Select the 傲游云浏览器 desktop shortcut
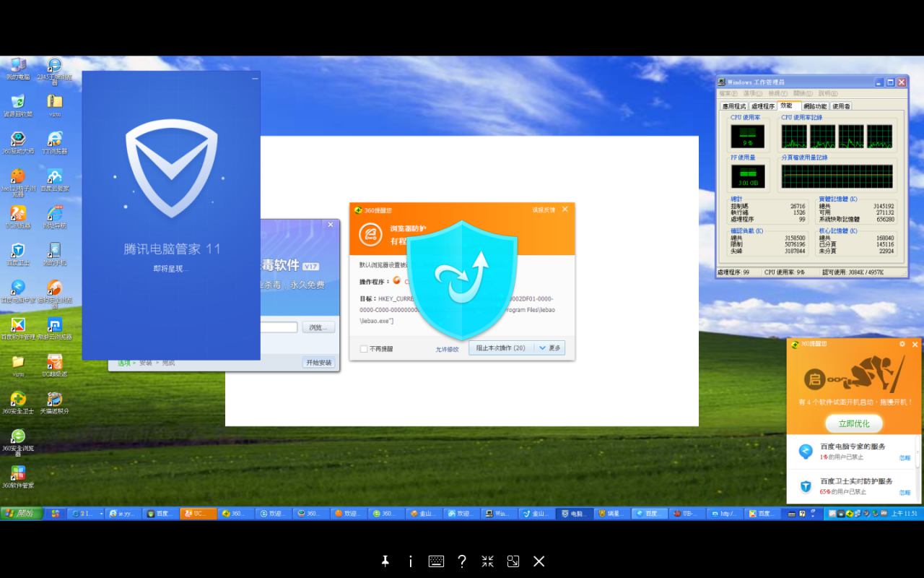 coord(54,329)
